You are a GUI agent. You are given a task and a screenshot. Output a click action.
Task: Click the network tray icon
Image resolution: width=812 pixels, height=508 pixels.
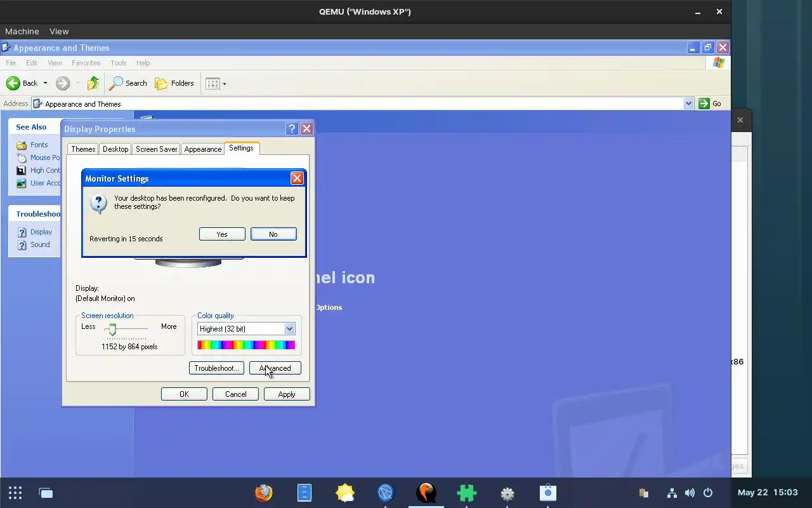pyautogui.click(x=672, y=493)
